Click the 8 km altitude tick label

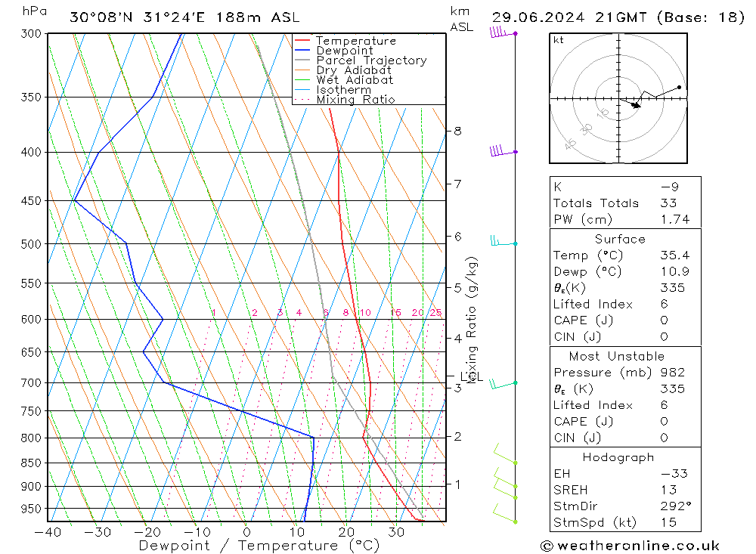pos(457,132)
